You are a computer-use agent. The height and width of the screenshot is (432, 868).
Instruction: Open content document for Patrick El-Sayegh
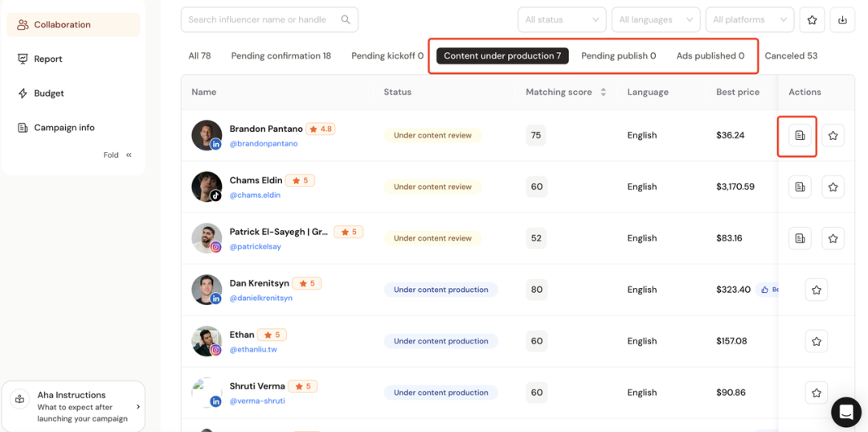coord(800,238)
